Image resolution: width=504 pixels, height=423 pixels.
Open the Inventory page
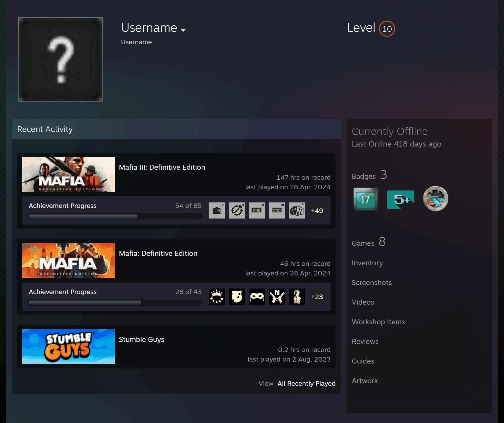coord(367,263)
